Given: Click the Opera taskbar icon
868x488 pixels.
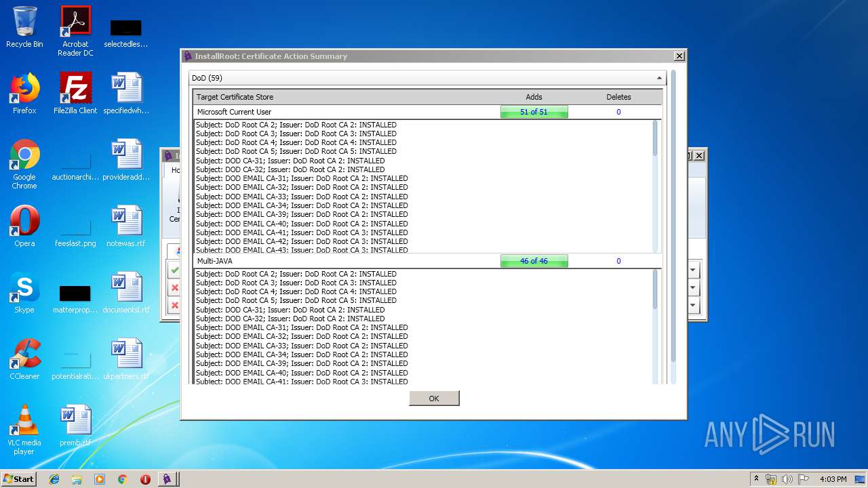Looking at the screenshot, I should tap(145, 479).
